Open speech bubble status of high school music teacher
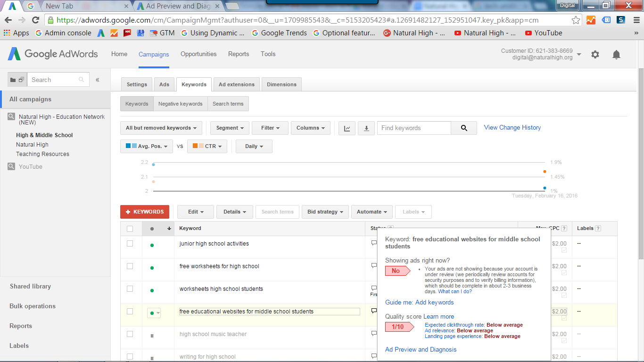Image resolution: width=644 pixels, height=362 pixels. [374, 334]
